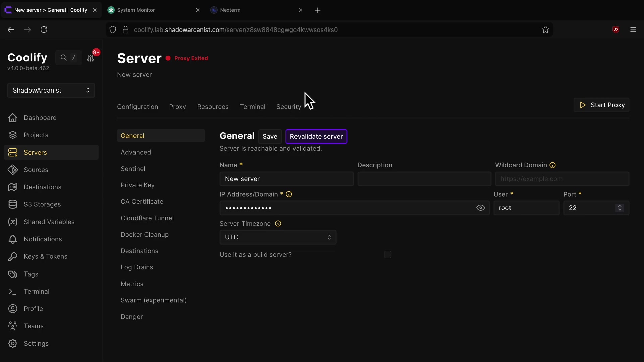
Task: Click the Wildcard Domain info icon
Action: (x=553, y=165)
